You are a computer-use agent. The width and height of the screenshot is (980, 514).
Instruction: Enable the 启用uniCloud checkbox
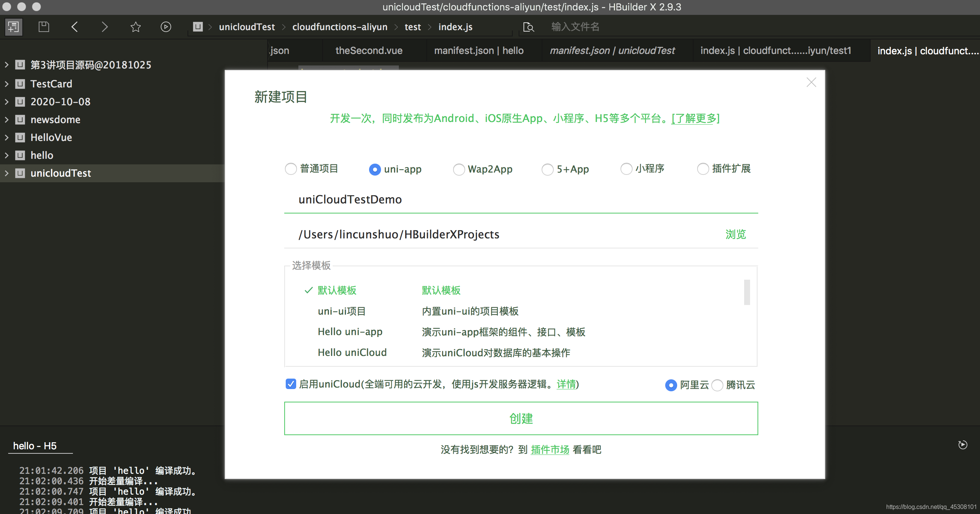[290, 384]
